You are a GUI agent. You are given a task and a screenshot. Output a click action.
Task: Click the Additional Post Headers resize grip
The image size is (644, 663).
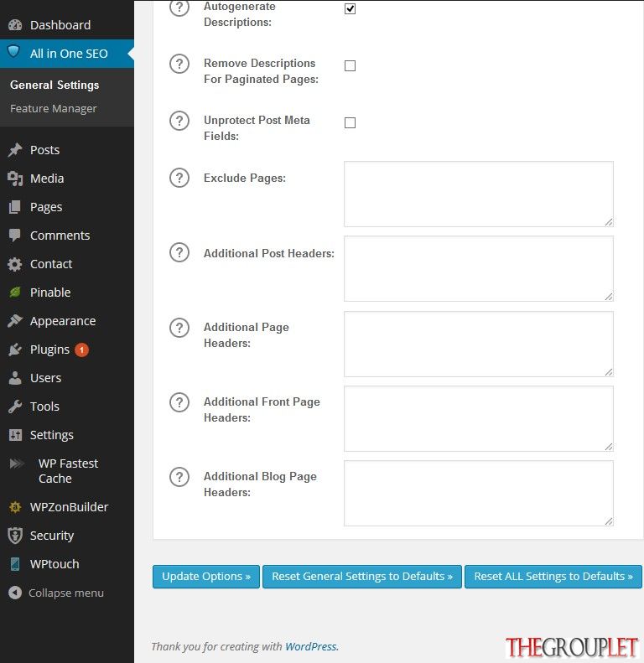tap(609, 297)
